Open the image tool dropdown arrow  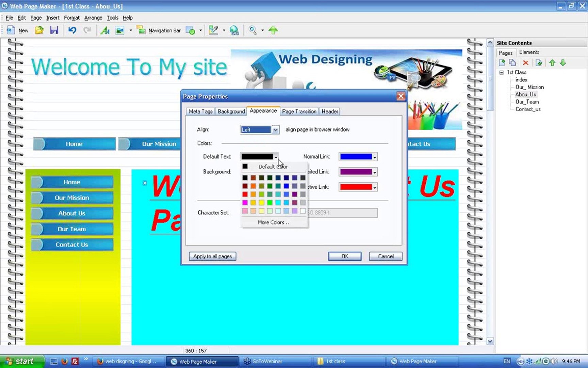click(x=131, y=30)
